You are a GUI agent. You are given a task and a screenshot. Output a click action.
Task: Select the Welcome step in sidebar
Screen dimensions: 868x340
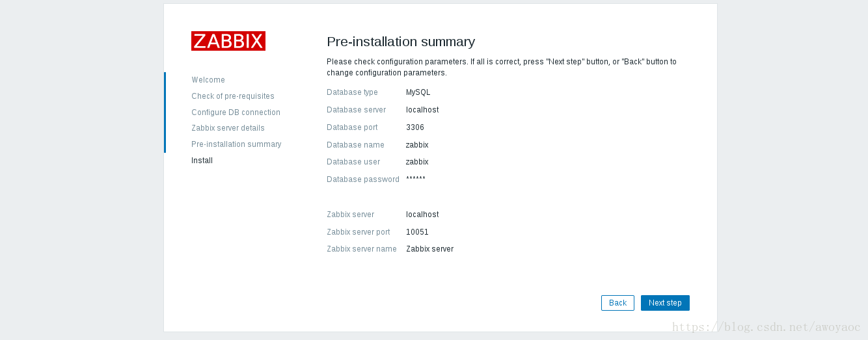208,80
